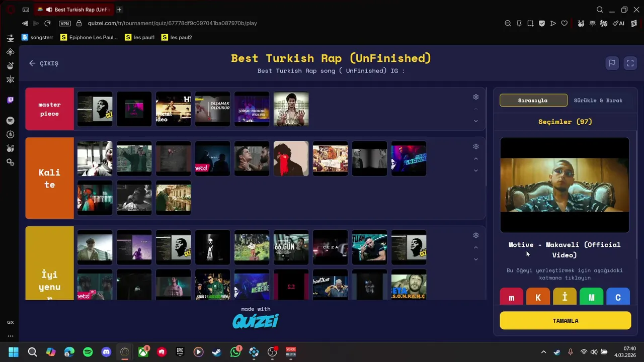This screenshot has width=644, height=362.
Task: Open Spotify panel in the browser sidebar
Action: coord(10,121)
